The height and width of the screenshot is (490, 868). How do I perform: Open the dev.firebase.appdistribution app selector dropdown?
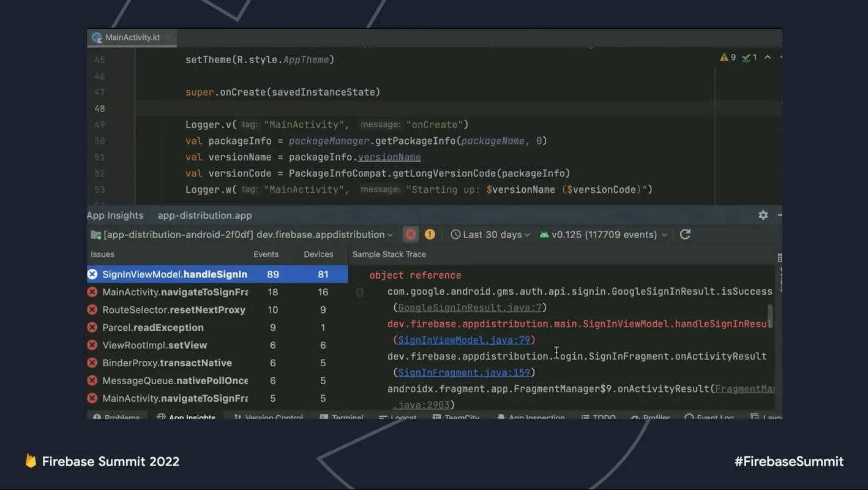tap(242, 235)
